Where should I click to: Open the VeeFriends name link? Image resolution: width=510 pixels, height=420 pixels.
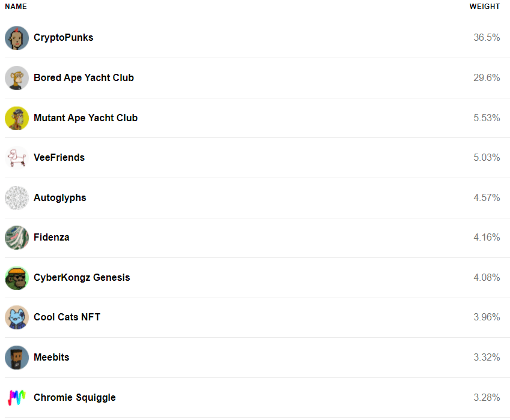(59, 158)
